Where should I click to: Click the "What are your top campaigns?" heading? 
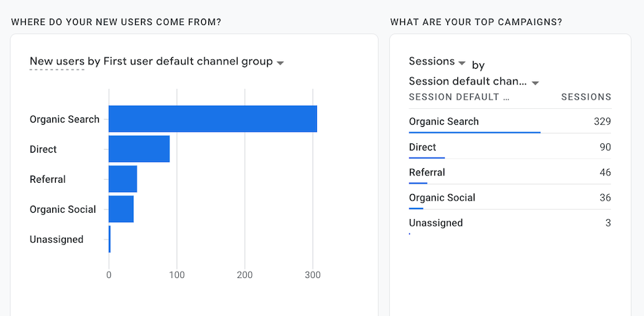[x=476, y=22]
